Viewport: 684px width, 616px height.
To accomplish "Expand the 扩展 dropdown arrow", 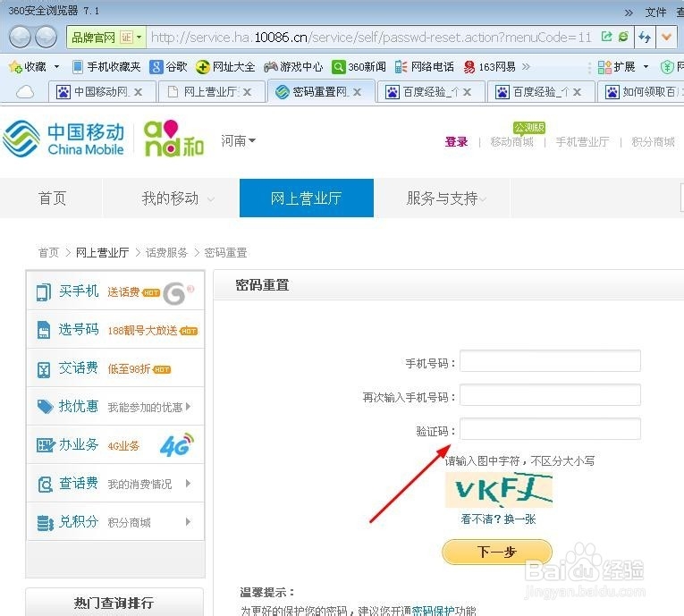I will point(646,67).
